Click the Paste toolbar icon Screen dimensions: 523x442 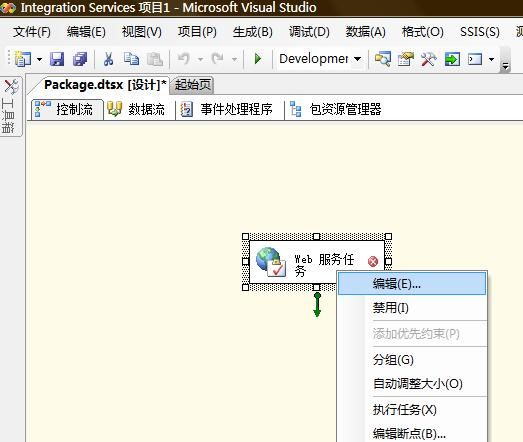tap(155, 59)
